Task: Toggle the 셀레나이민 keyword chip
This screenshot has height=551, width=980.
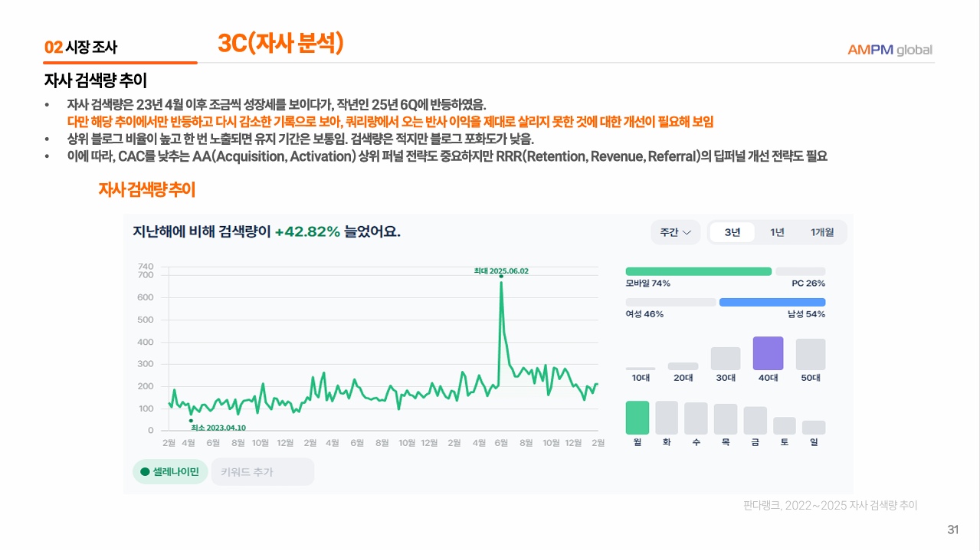Action: pos(170,472)
